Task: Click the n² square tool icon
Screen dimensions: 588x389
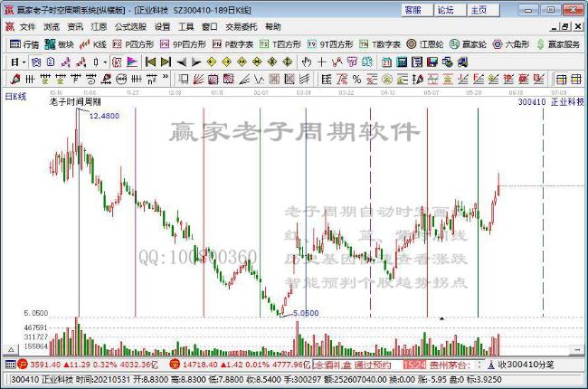Action: (151, 79)
